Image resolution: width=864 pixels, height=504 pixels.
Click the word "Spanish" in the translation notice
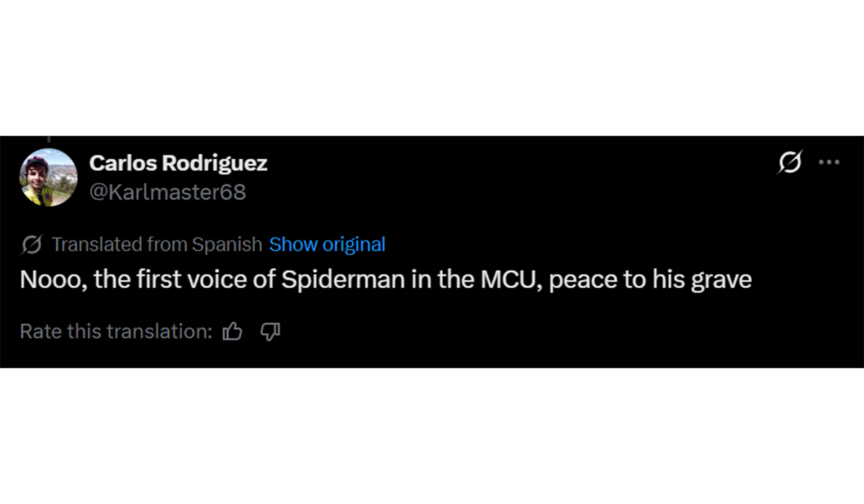(x=227, y=245)
